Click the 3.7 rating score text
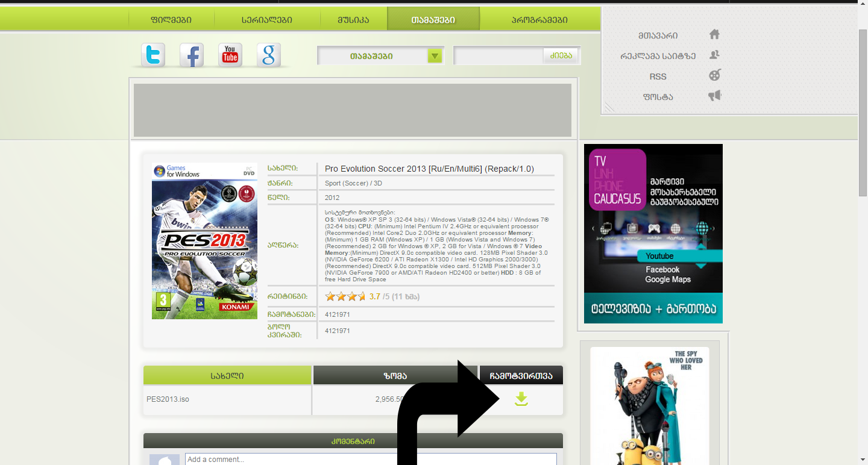This screenshot has height=465, width=868. tap(374, 296)
